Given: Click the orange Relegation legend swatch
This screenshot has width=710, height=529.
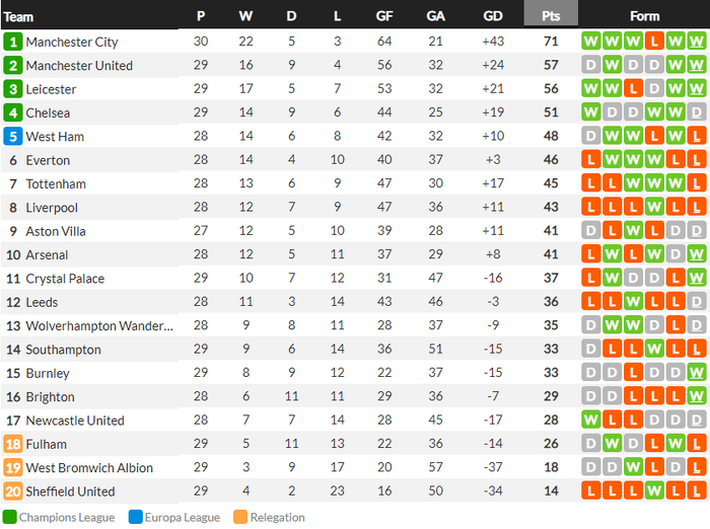Looking at the screenshot, I should click(240, 517).
